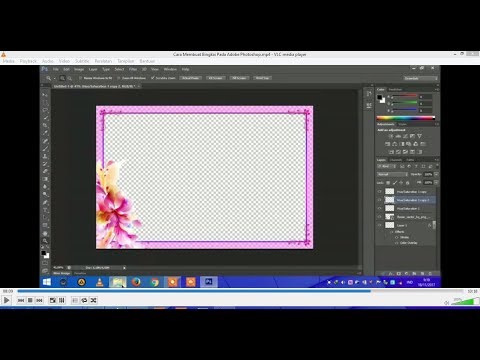Lock transparent pixels of the layer

(x=388, y=183)
